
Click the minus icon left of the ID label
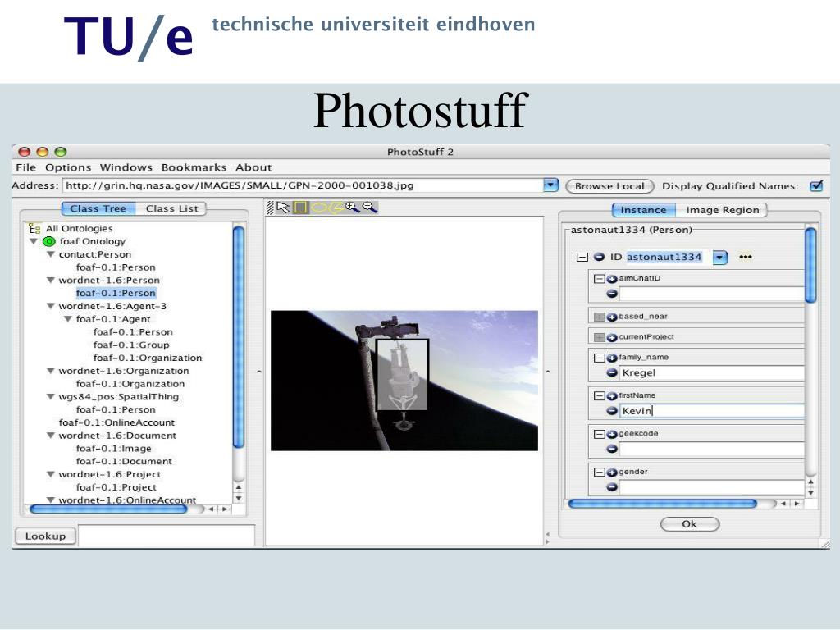pyautogui.click(x=599, y=257)
